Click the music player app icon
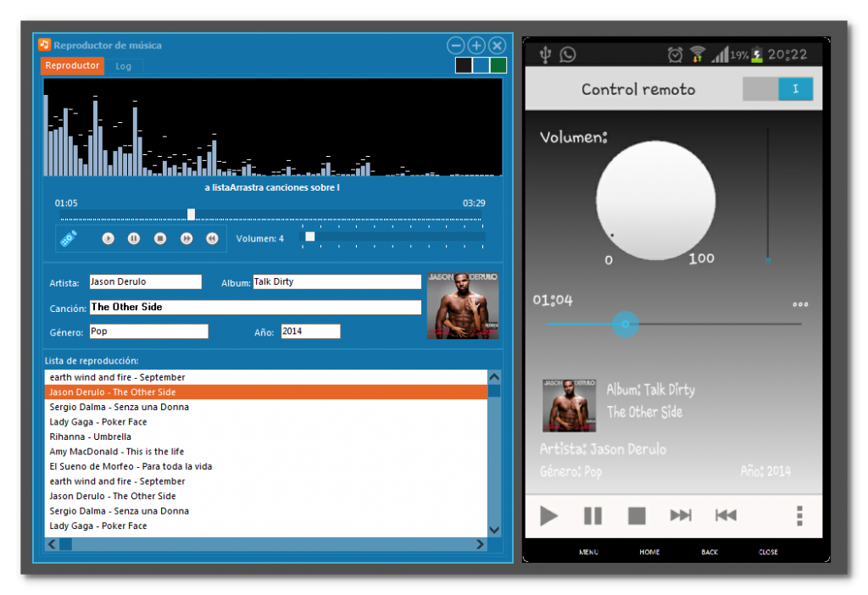This screenshot has height=595, width=868. pos(44,45)
